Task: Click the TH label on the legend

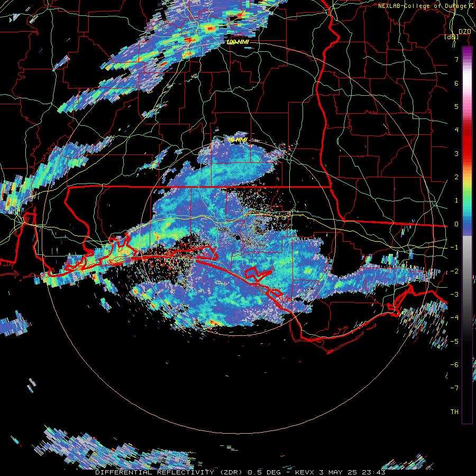Action: pyautogui.click(x=454, y=412)
